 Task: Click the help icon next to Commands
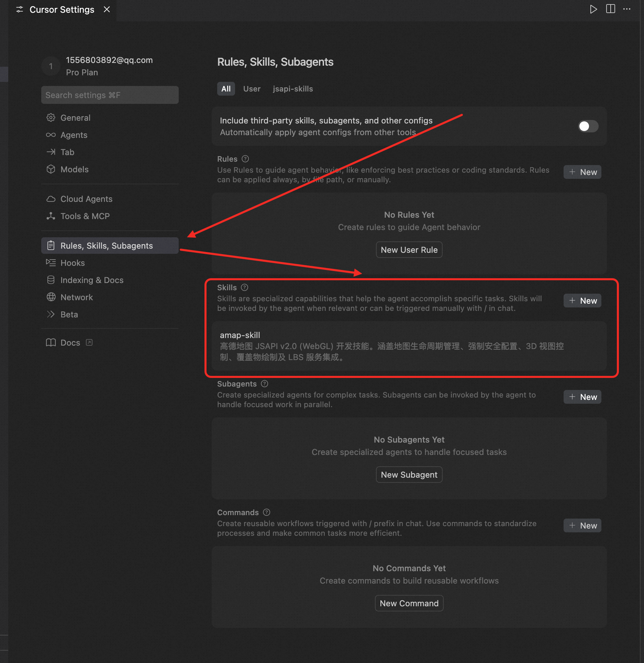pos(266,512)
